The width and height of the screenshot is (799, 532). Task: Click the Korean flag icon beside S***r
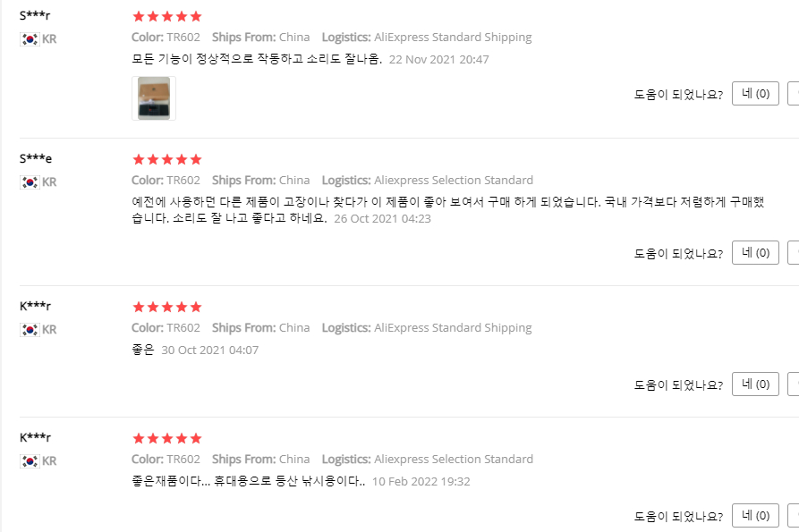30,39
